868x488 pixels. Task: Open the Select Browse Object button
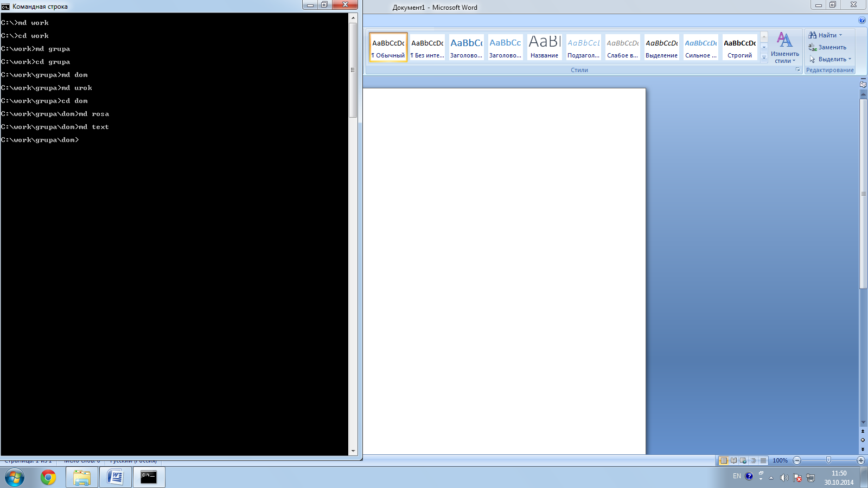(x=863, y=440)
